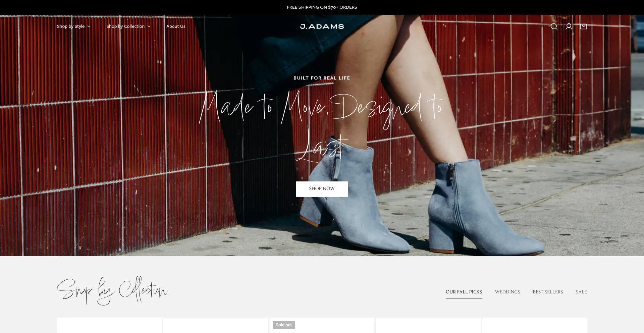Click the Built For Real Life tagline
Viewport: 644px width, 333px height.
coord(322,78)
